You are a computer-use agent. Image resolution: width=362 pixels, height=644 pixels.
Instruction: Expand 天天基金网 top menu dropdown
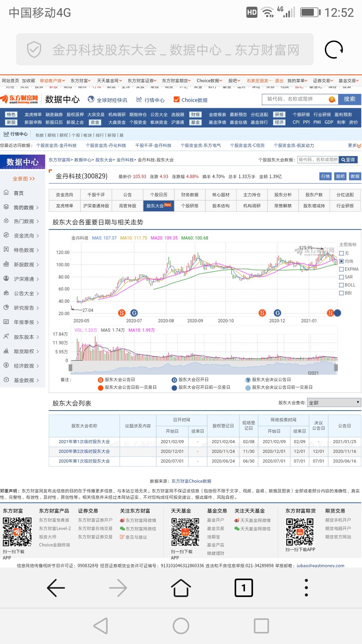pyautogui.click(x=110, y=80)
